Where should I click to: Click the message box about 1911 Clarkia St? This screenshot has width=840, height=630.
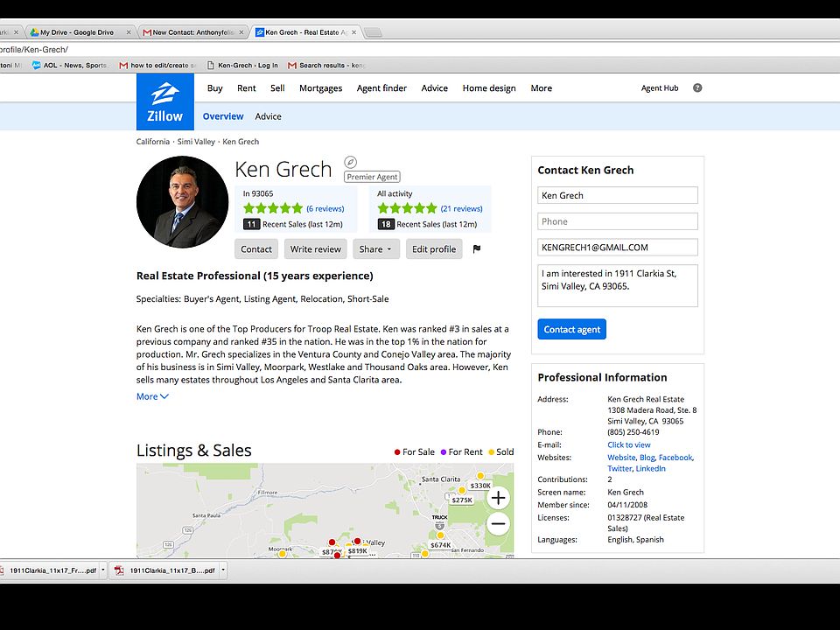(x=618, y=285)
